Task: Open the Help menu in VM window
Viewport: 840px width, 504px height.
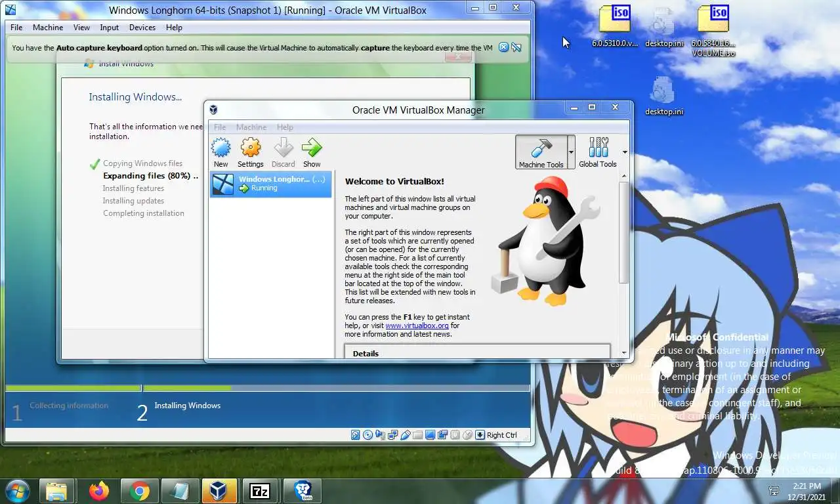Action: (174, 28)
